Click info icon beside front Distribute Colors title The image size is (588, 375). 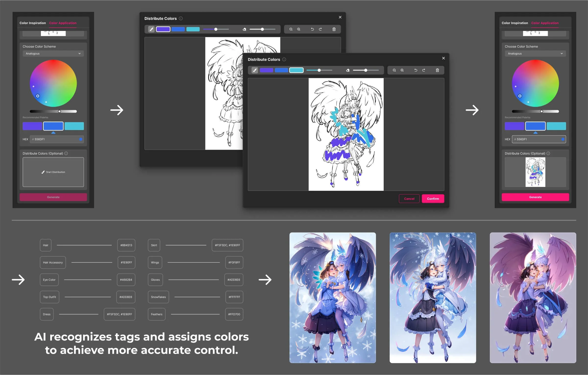(284, 59)
